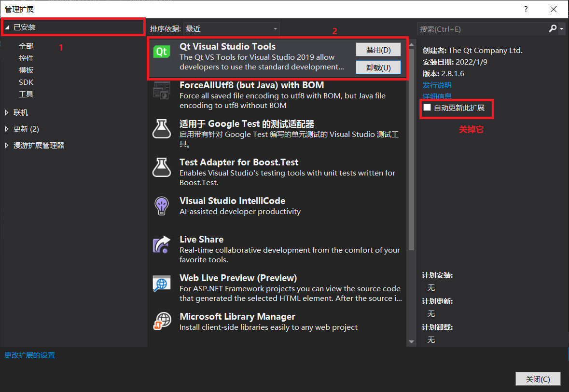569x392 pixels.
Task: Click the extension list scrollbar thumb
Action: tap(411, 149)
